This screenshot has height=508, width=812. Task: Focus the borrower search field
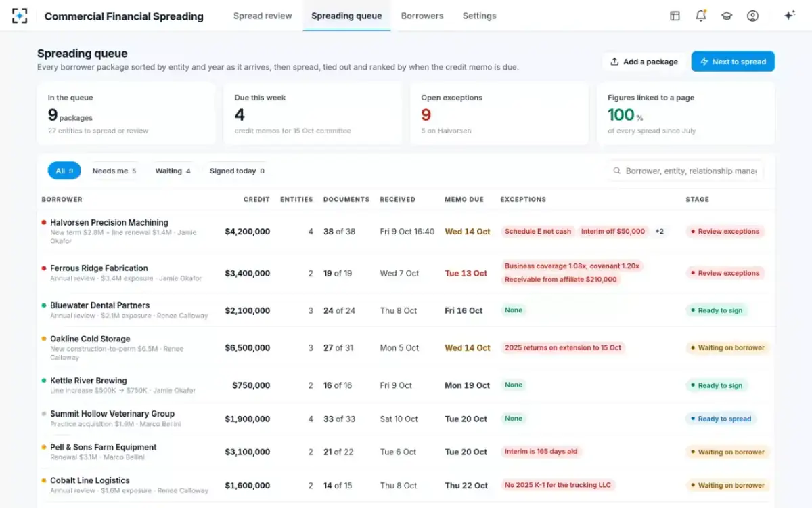(x=685, y=171)
